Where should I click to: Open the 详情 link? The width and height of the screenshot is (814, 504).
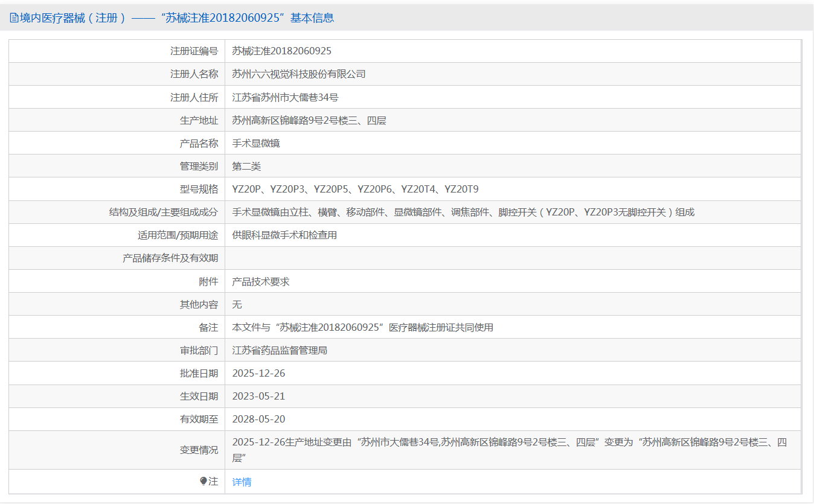click(x=242, y=482)
